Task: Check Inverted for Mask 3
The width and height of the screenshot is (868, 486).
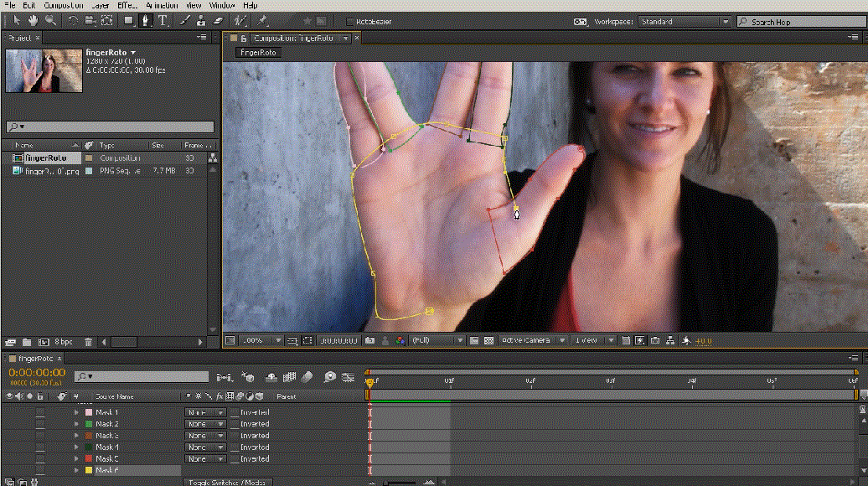Action: tap(235, 436)
